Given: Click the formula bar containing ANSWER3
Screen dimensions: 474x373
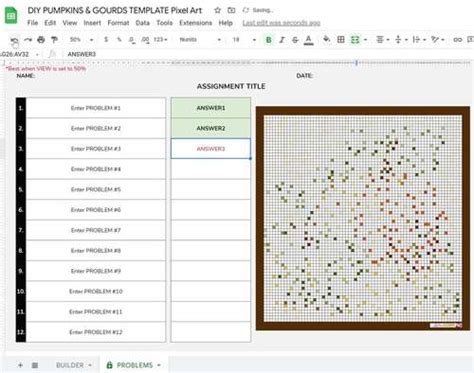Looking at the screenshot, I should [x=267, y=54].
